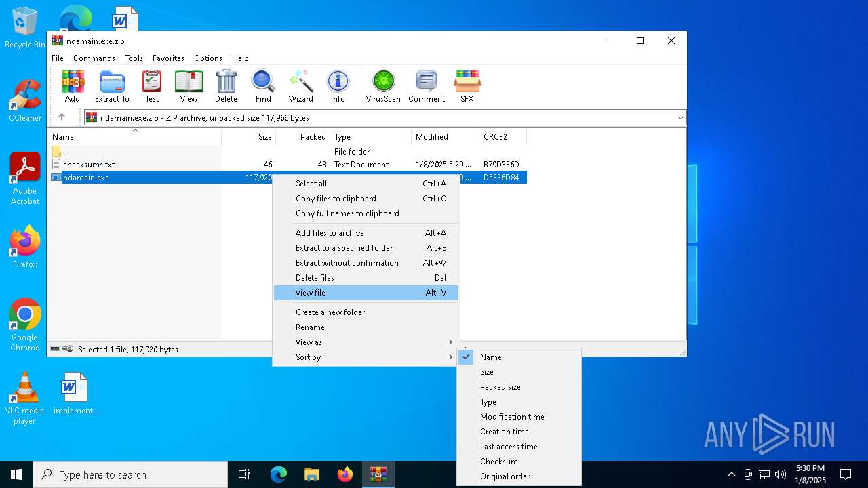This screenshot has width=868, height=488.
Task: Choose Delete files menu entry
Action: tap(366, 278)
